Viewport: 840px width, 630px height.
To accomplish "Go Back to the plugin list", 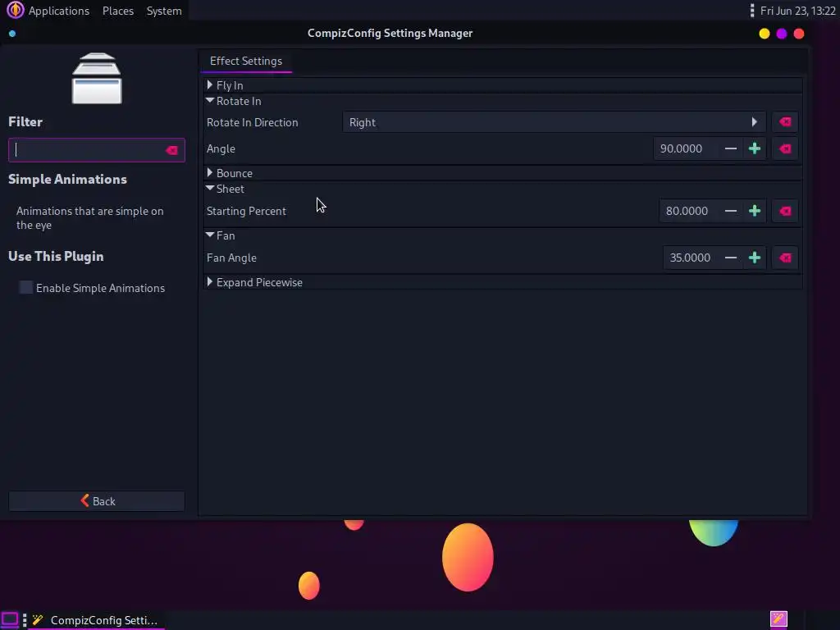I will [x=97, y=501].
